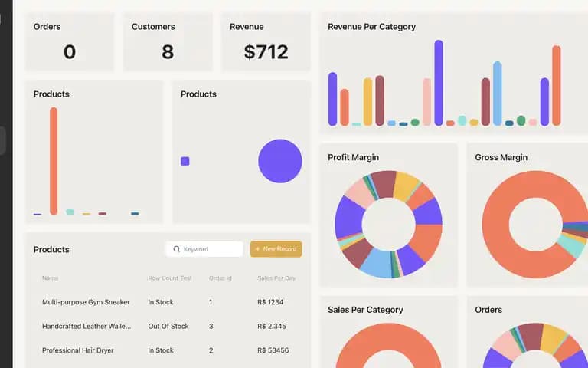This screenshot has width=588, height=368.
Task: Click the New Record button
Action: (276, 249)
